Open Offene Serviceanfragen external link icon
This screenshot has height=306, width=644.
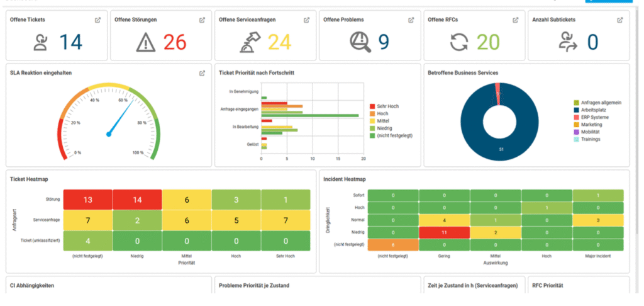pyautogui.click(x=306, y=20)
